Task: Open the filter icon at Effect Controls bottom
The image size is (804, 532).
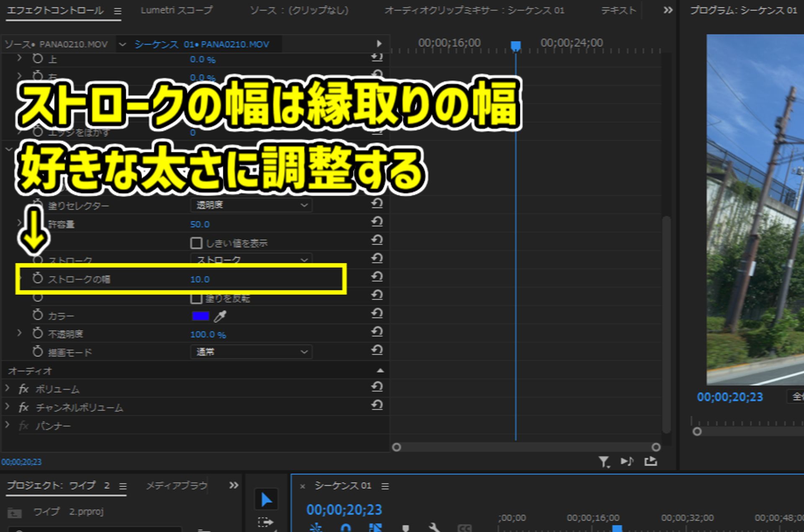Action: [x=604, y=462]
